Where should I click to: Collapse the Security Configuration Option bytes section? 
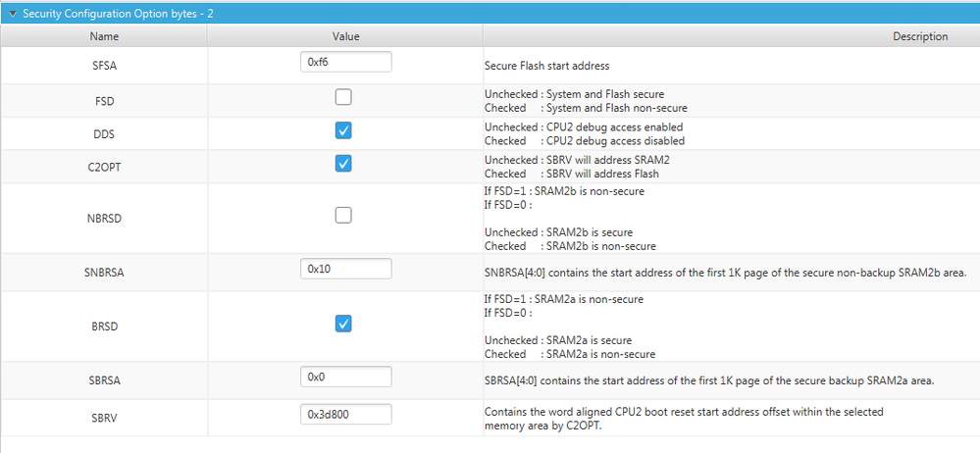(12, 13)
